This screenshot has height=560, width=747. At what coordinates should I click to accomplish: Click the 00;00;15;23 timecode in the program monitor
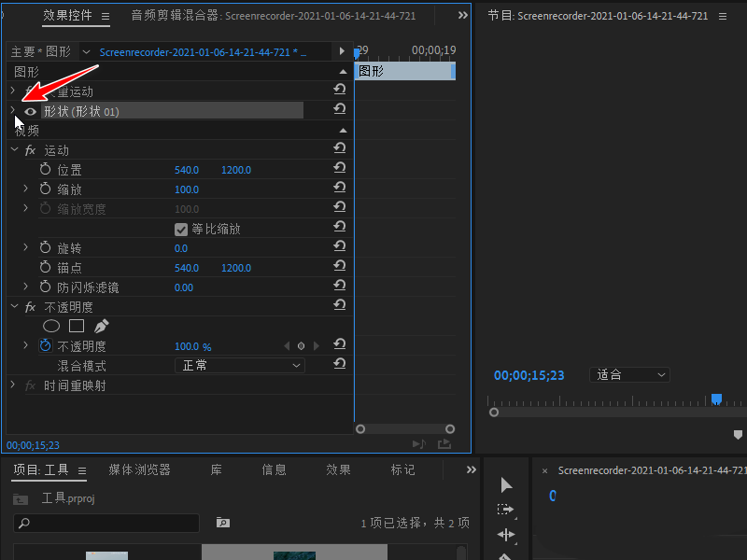pyautogui.click(x=529, y=374)
